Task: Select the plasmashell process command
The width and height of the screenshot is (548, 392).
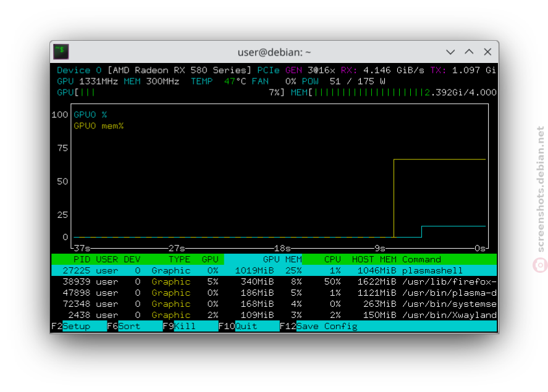Action: 432,270
